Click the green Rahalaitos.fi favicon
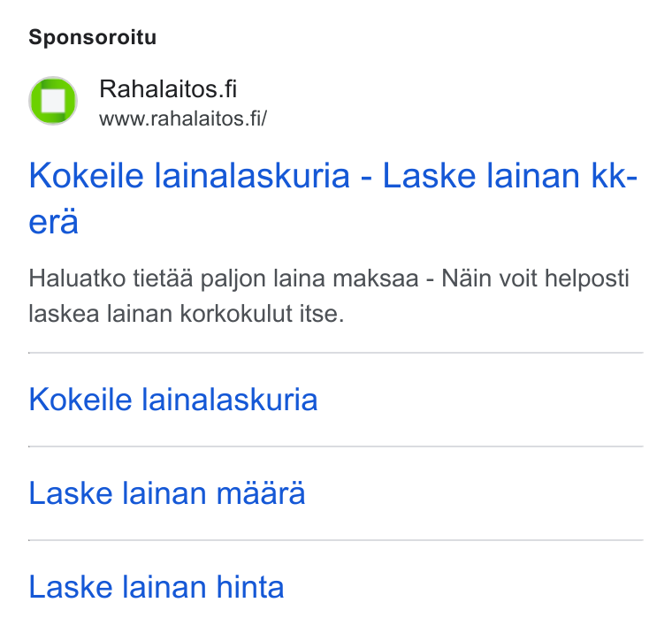Screen dimensions: 672x633 tap(53, 101)
